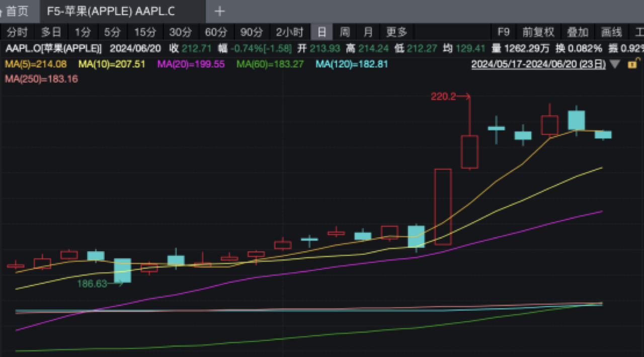Click the opening price 213.93

click(325, 49)
